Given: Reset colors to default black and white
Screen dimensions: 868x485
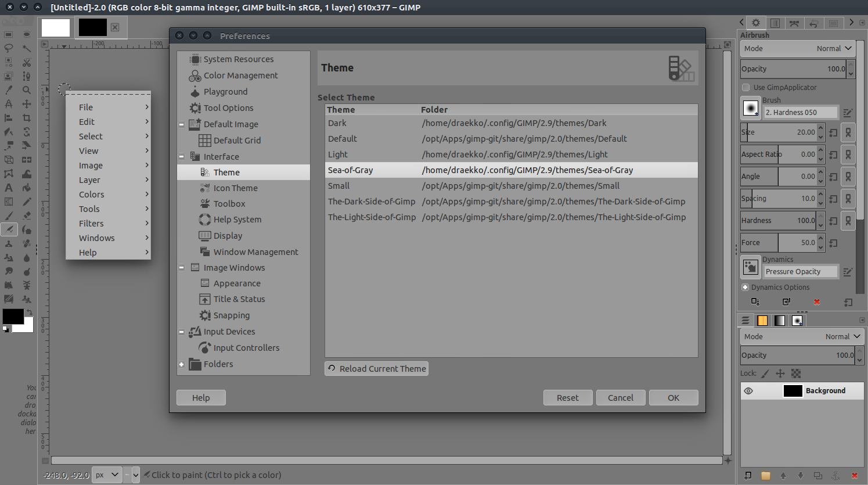Looking at the screenshot, I should (6, 328).
